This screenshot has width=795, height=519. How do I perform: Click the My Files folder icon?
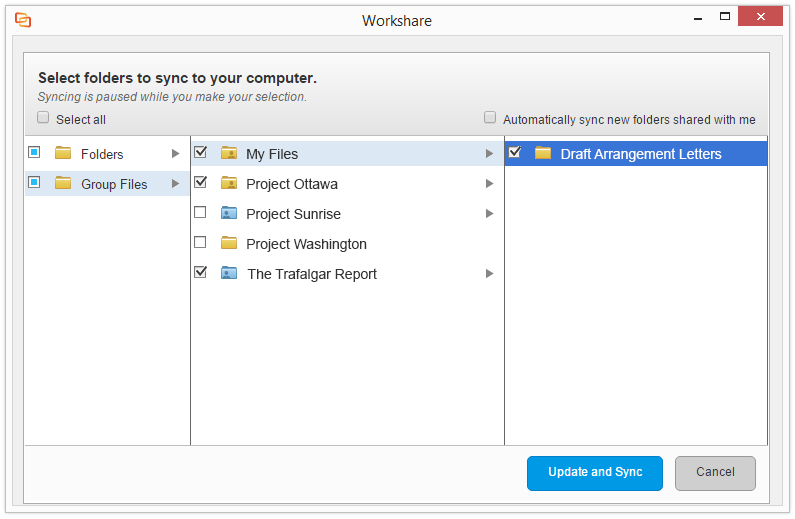coord(229,154)
